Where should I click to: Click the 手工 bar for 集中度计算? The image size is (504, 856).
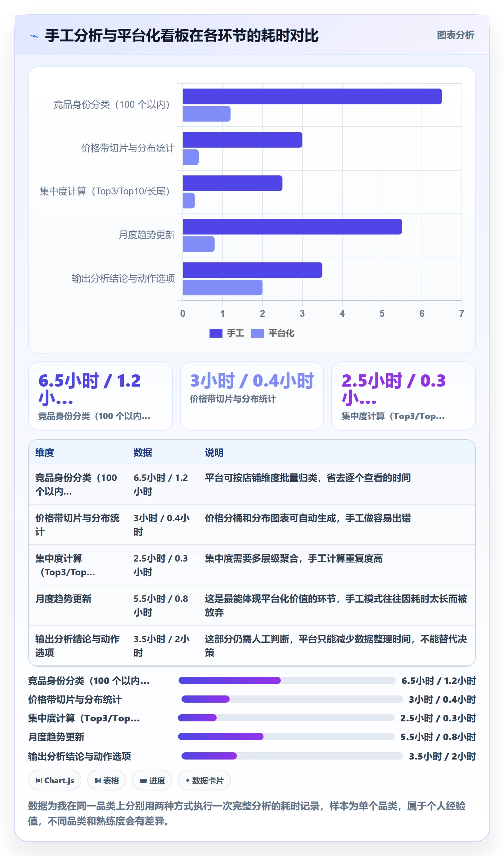[x=233, y=183]
